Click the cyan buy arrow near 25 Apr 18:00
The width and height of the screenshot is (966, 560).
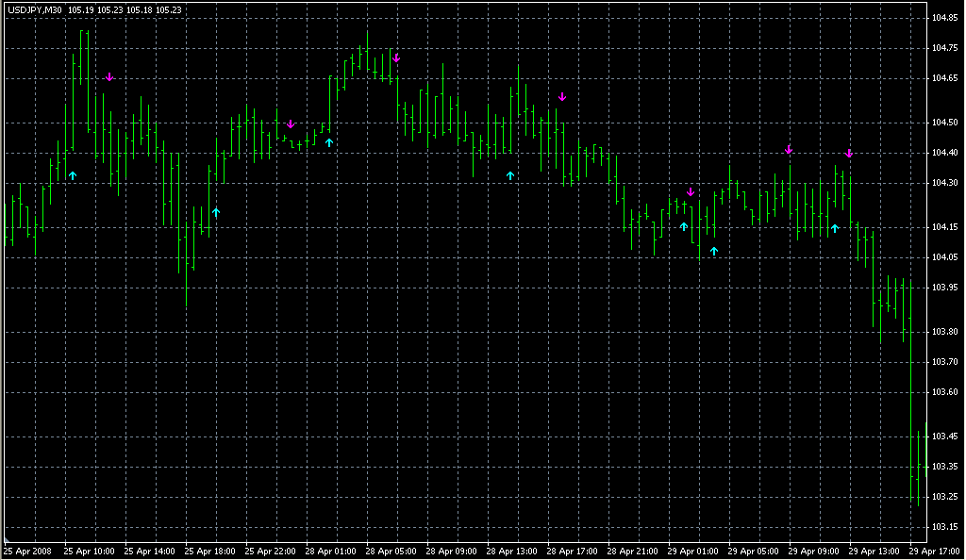[x=216, y=212]
